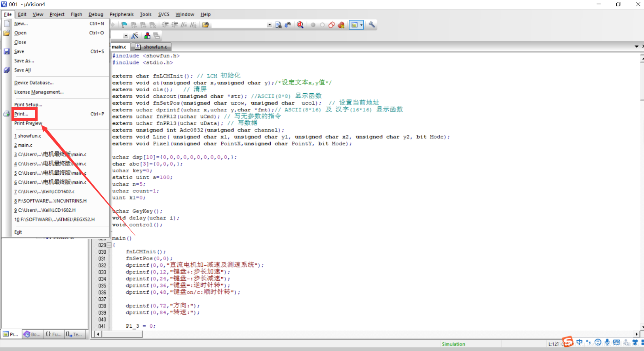
Task: Open window layout dropdown arrow next to project window button
Action: (x=361, y=25)
